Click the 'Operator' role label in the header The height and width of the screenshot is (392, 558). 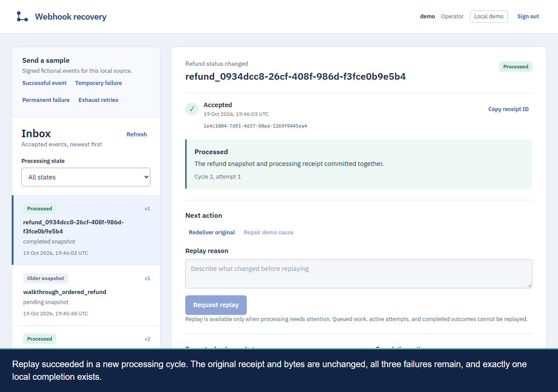[453, 17]
